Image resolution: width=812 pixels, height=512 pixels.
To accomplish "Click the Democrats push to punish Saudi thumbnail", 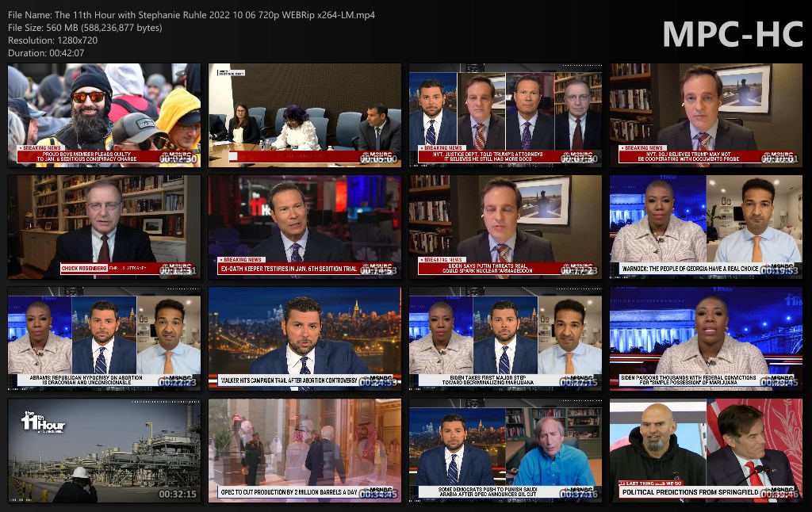I will 505,450.
